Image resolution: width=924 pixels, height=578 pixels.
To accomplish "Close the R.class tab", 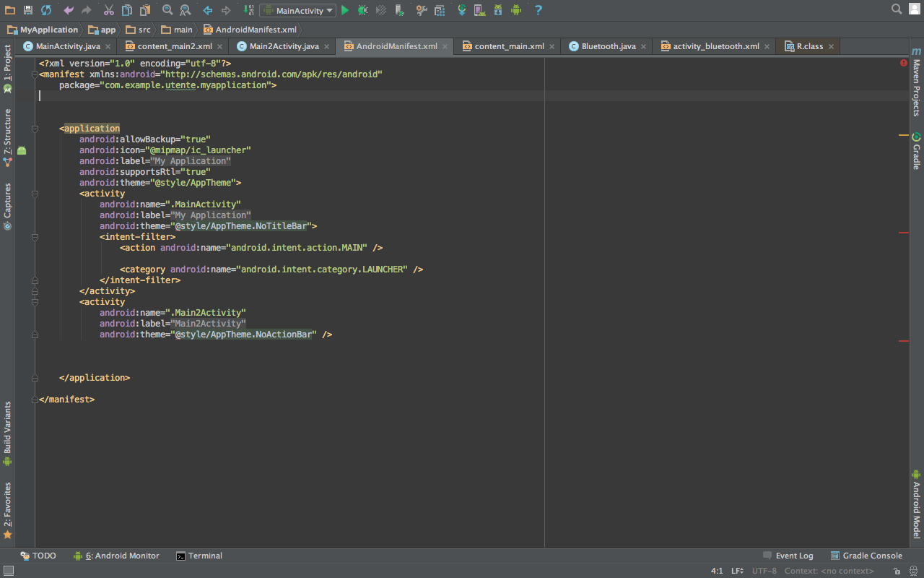I will tap(831, 46).
